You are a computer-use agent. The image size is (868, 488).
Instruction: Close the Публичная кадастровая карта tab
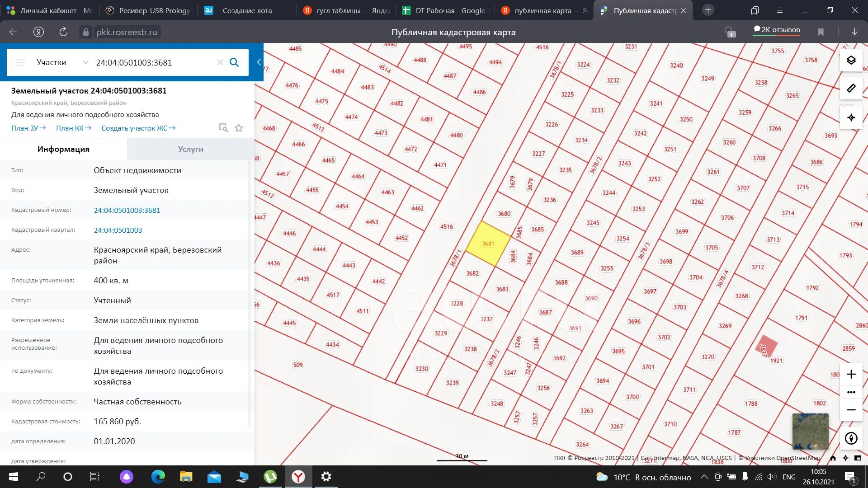click(x=684, y=10)
